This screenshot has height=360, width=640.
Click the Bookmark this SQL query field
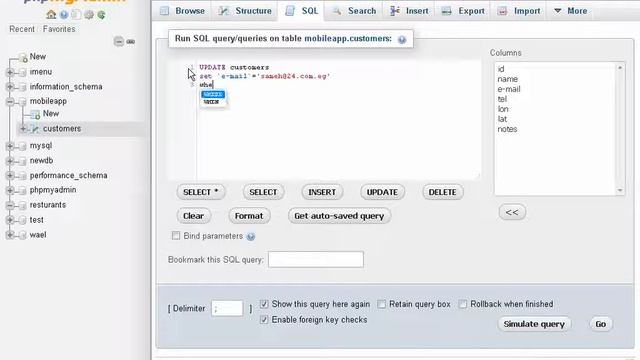pyautogui.click(x=316, y=260)
